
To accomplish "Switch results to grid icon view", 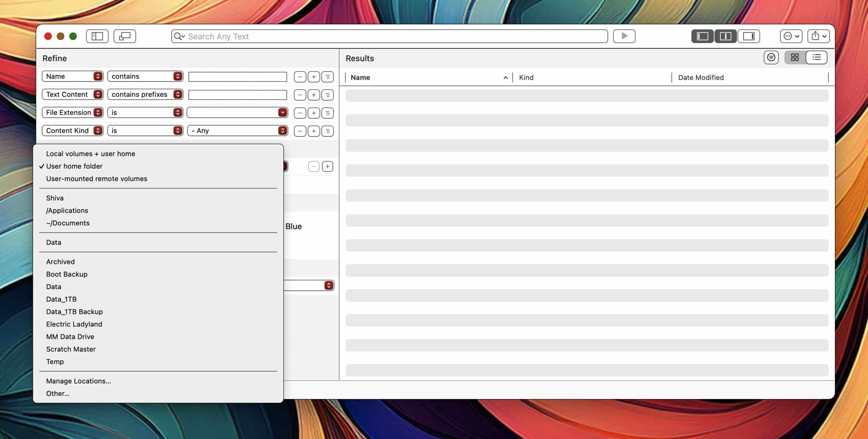I will 795,58.
